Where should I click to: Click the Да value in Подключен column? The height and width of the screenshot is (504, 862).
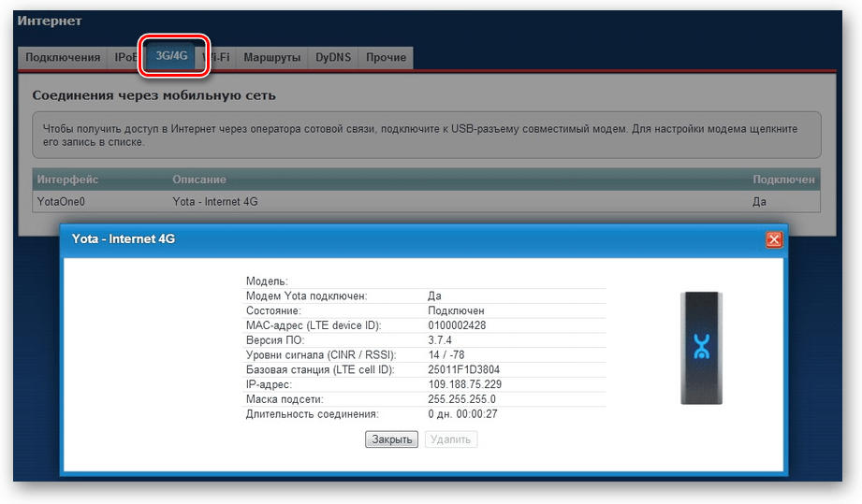[x=759, y=201]
